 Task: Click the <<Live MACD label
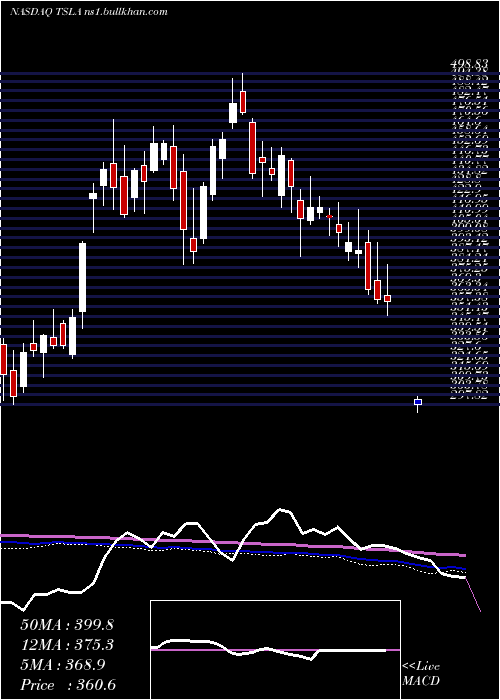pos(421,674)
